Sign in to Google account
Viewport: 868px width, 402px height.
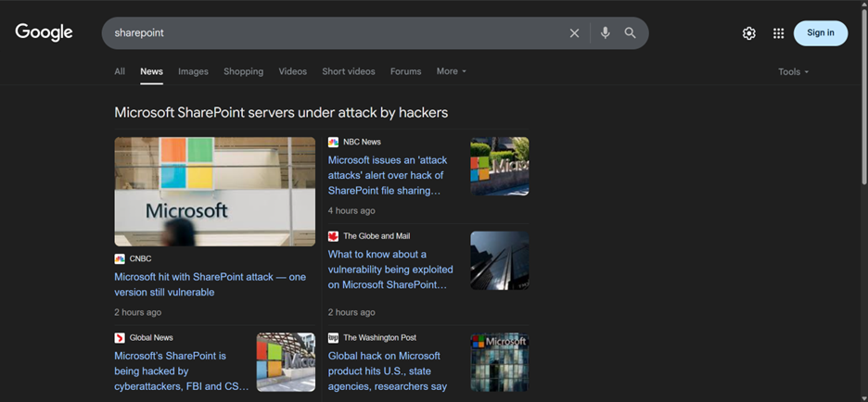coord(821,33)
